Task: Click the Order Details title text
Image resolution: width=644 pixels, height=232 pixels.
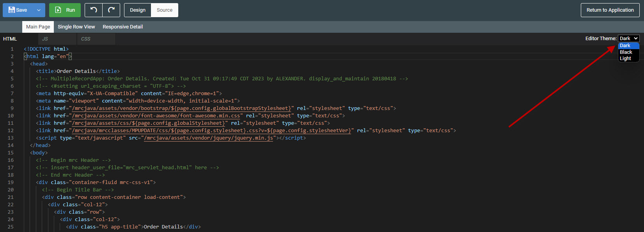Action: tap(76, 71)
